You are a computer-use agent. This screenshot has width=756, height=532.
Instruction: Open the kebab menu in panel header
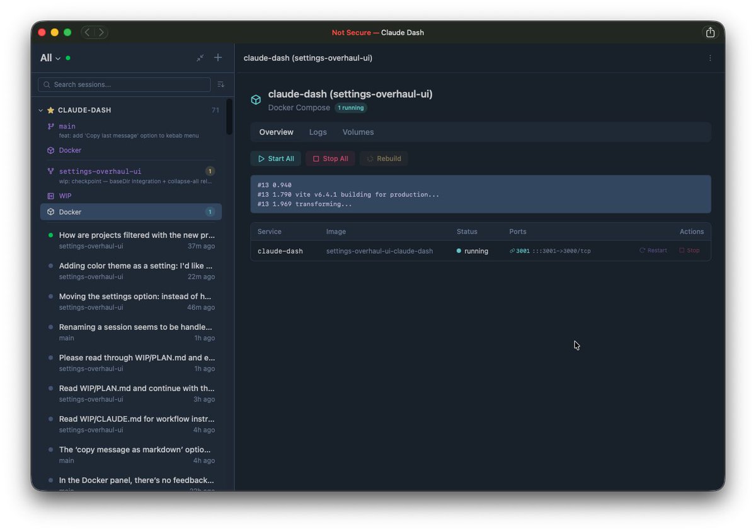[x=710, y=58]
